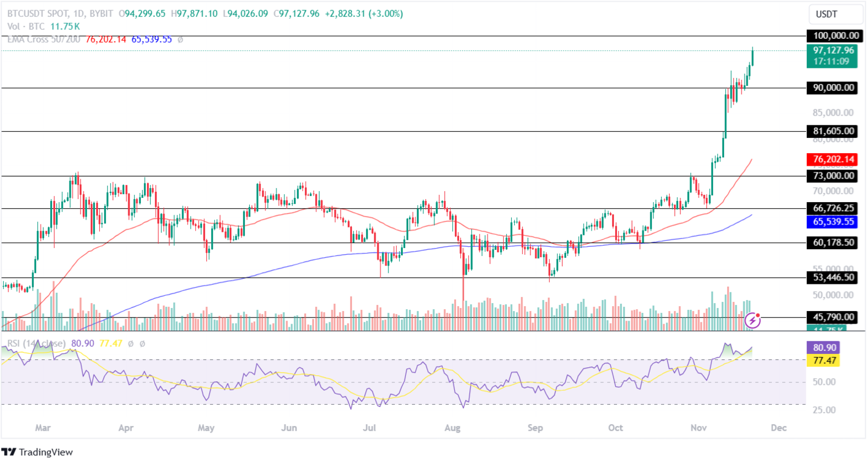
Task: Click the 90,000.00 price level label
Action: pos(834,88)
